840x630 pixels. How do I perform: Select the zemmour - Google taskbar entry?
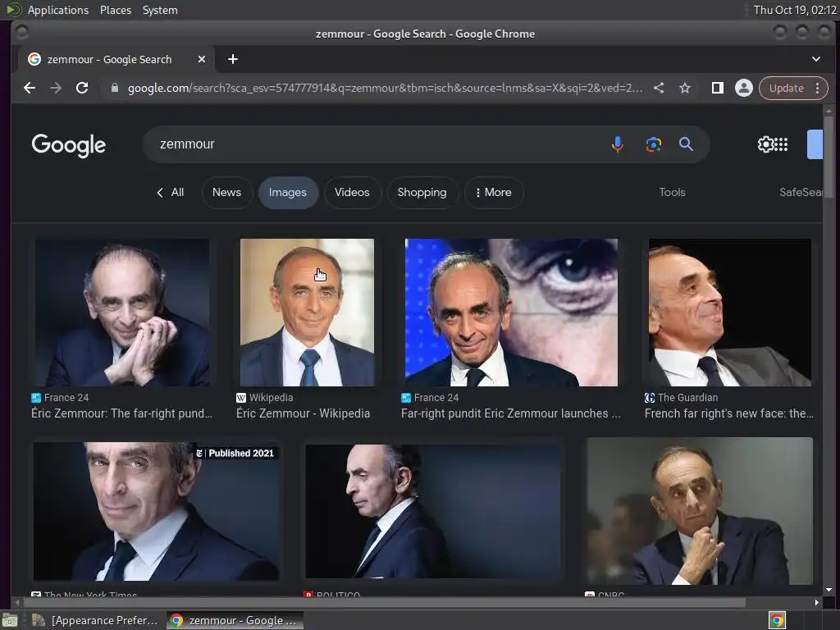point(235,620)
